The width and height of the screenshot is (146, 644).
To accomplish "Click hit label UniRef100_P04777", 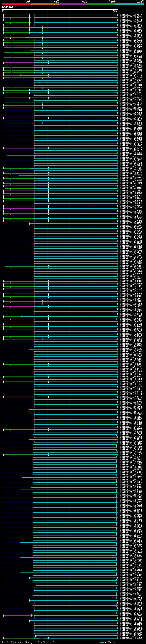I will point(131,17).
